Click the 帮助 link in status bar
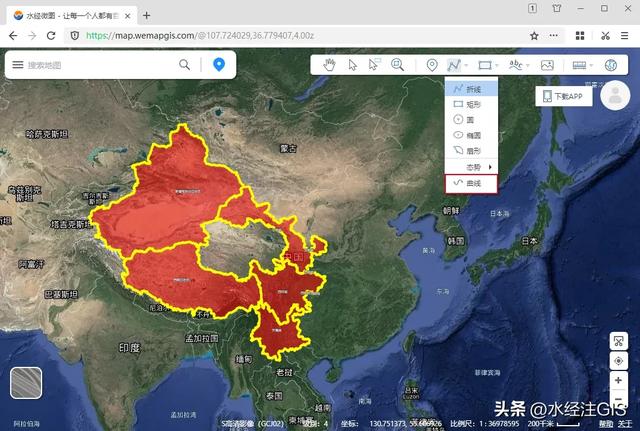Viewport: 640px width, 431px height. (606, 424)
